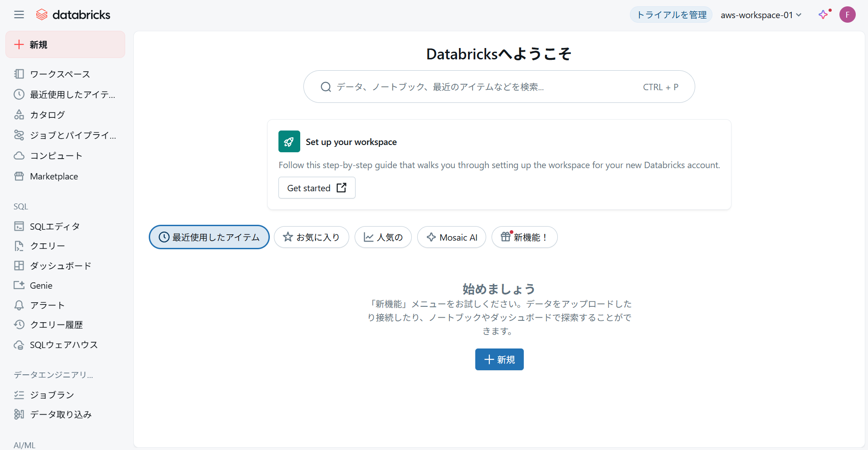Image resolution: width=868 pixels, height=450 pixels.
Task: Click the user avatar F icon
Action: click(847, 15)
